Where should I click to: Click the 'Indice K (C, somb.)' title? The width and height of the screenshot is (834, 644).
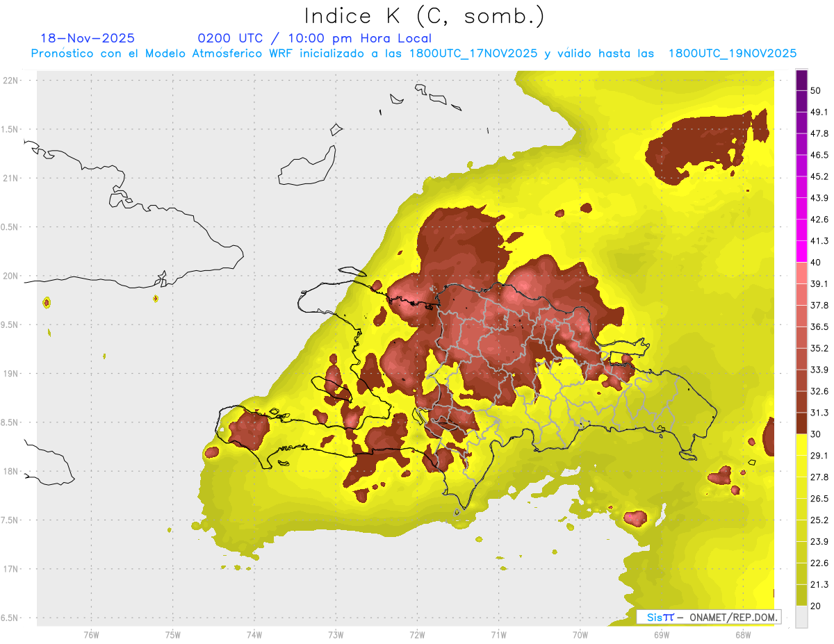pyautogui.click(x=424, y=16)
